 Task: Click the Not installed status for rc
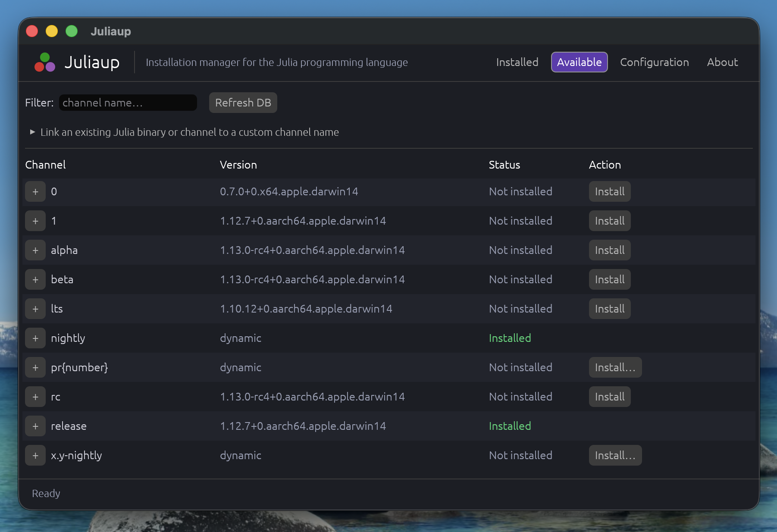tap(520, 397)
